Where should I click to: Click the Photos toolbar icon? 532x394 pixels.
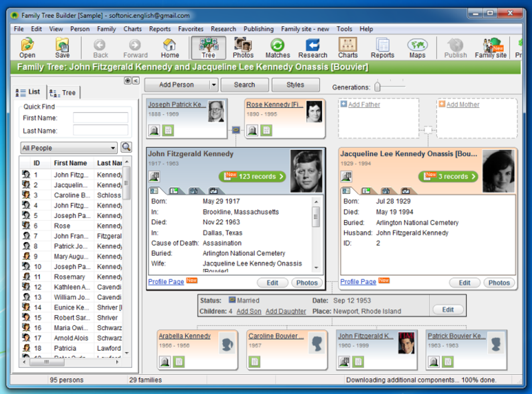click(243, 48)
